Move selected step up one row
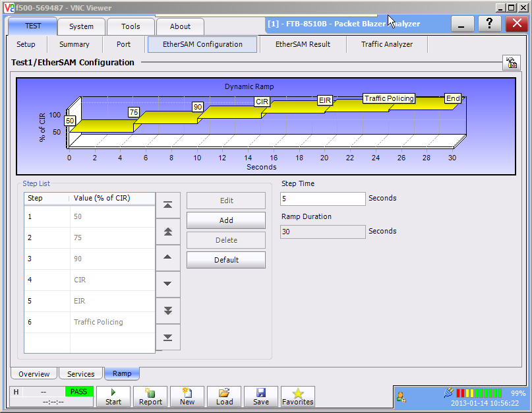The height and width of the screenshot is (413, 532). point(168,257)
